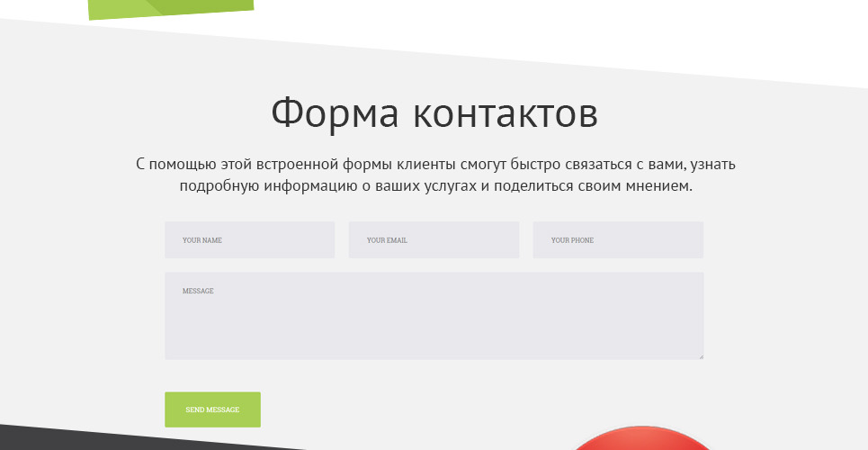Click inside the Message text area

[x=434, y=316]
